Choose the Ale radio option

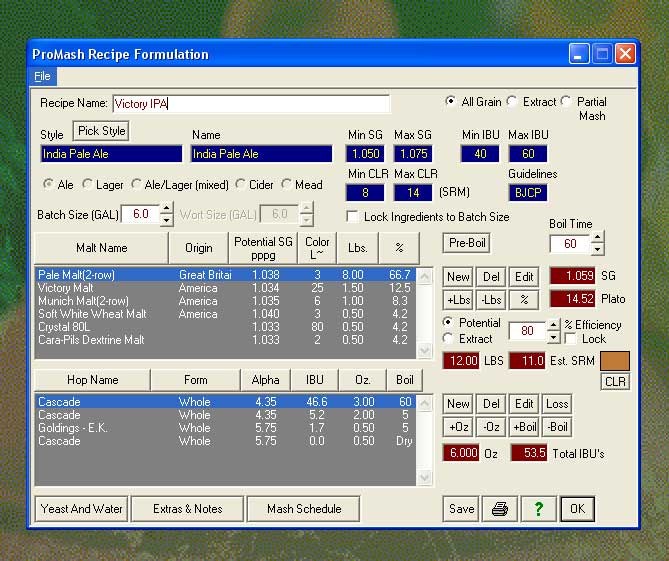click(48, 184)
